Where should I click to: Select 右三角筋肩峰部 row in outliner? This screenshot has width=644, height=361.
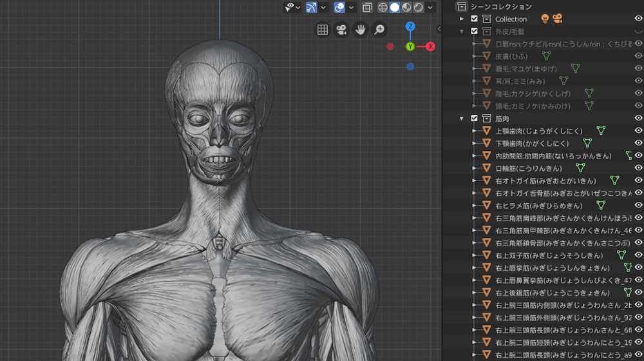[x=563, y=217]
